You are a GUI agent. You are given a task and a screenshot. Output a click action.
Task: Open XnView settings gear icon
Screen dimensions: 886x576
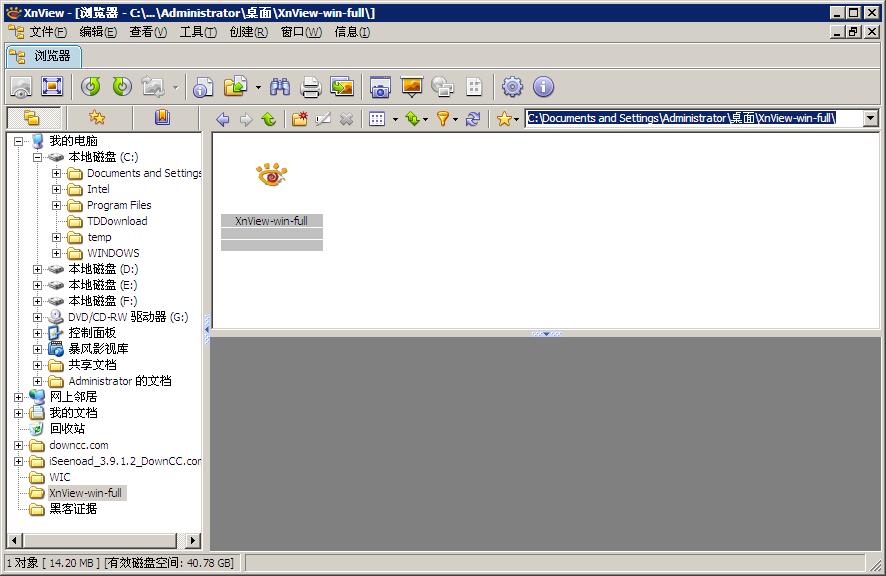511,86
